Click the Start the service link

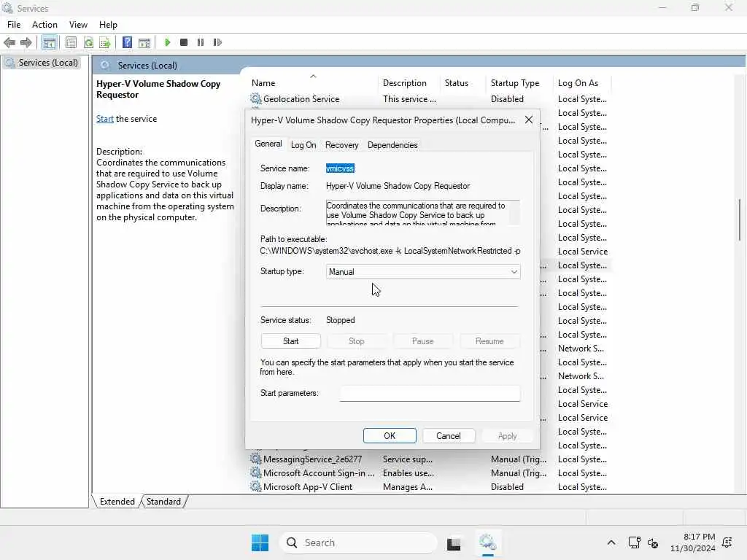105,119
